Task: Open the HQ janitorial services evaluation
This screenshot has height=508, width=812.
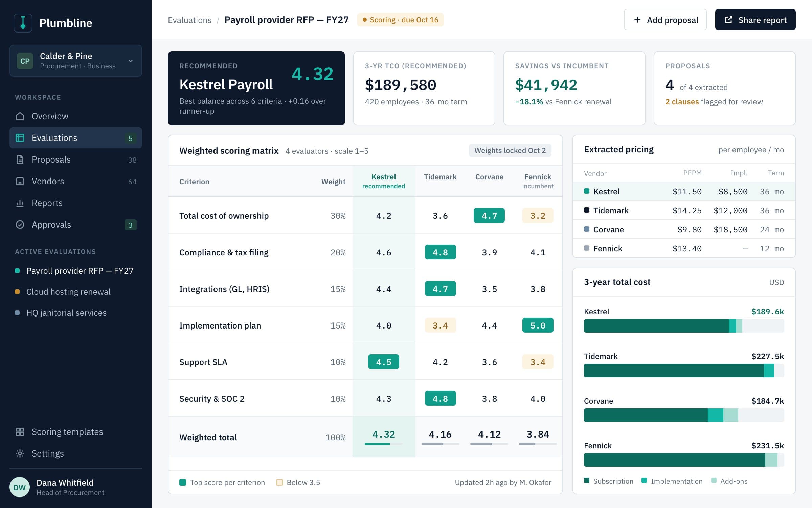Action: (x=76, y=313)
